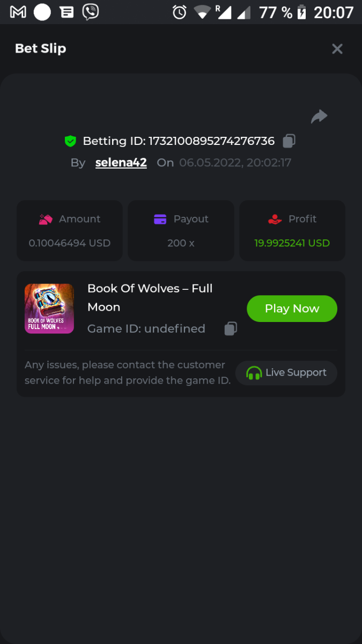
Task: Tap the green verified shield icon
Action: pyautogui.click(x=70, y=141)
